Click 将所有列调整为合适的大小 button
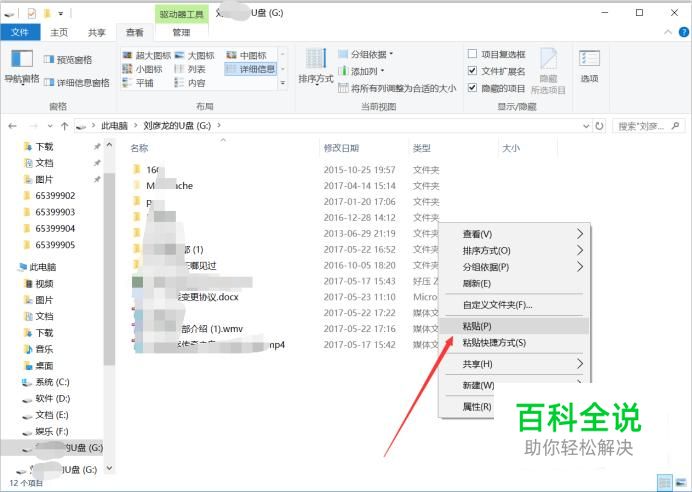692x492 pixels. point(397,88)
